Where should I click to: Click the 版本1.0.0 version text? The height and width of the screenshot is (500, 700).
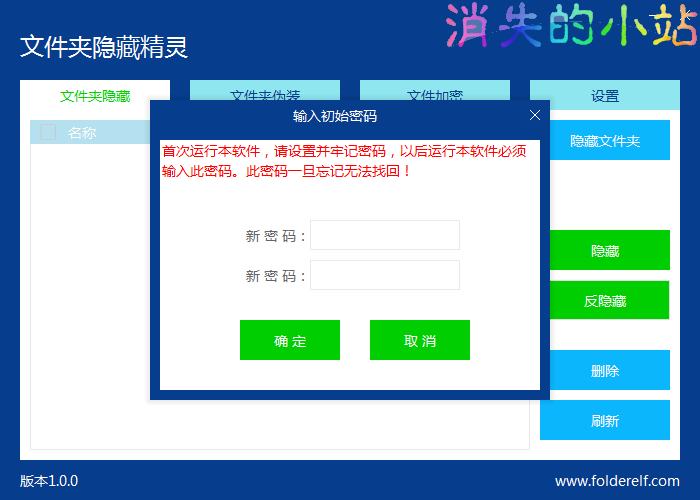click(x=49, y=481)
